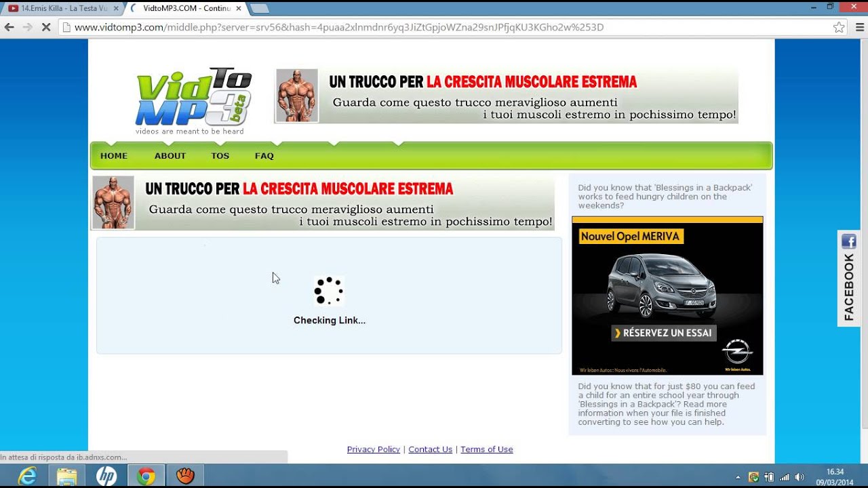Image resolution: width=868 pixels, height=488 pixels.
Task: Click top muscle growth banner ad
Action: point(506,96)
